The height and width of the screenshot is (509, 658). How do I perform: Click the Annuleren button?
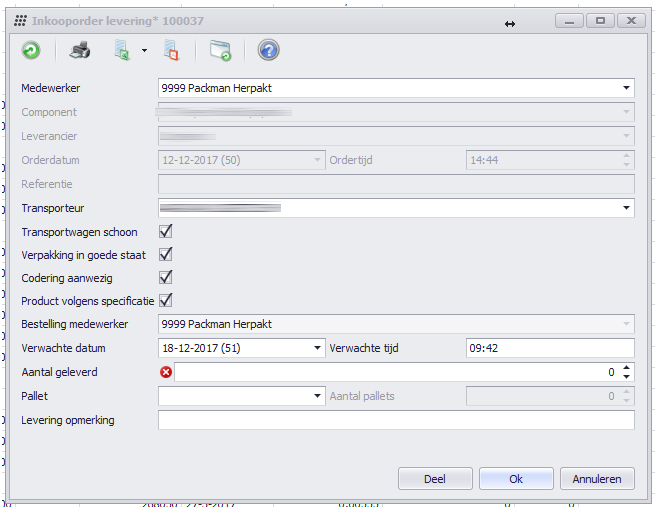[597, 479]
